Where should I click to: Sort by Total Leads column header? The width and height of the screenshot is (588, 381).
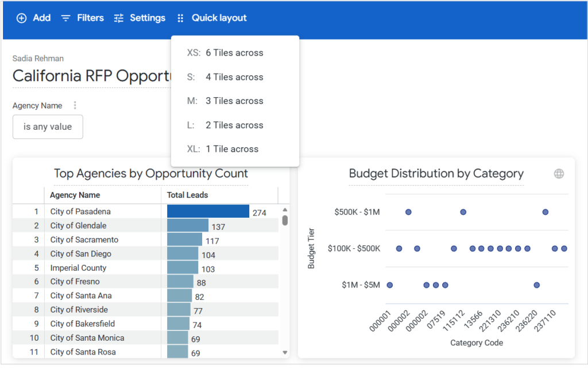[187, 195]
